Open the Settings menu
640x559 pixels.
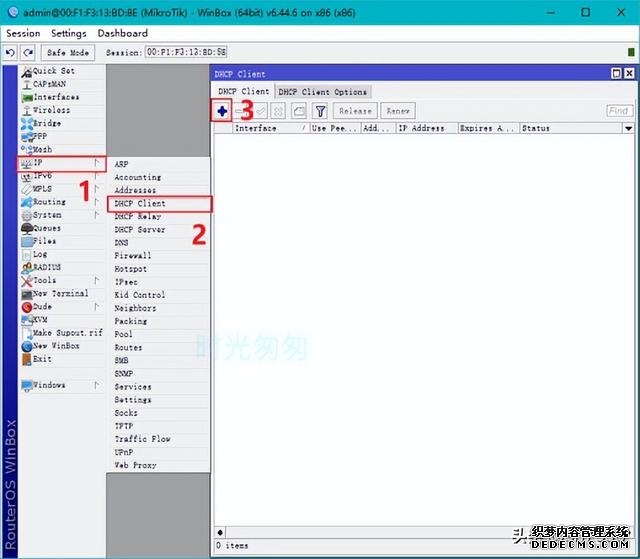pos(69,33)
